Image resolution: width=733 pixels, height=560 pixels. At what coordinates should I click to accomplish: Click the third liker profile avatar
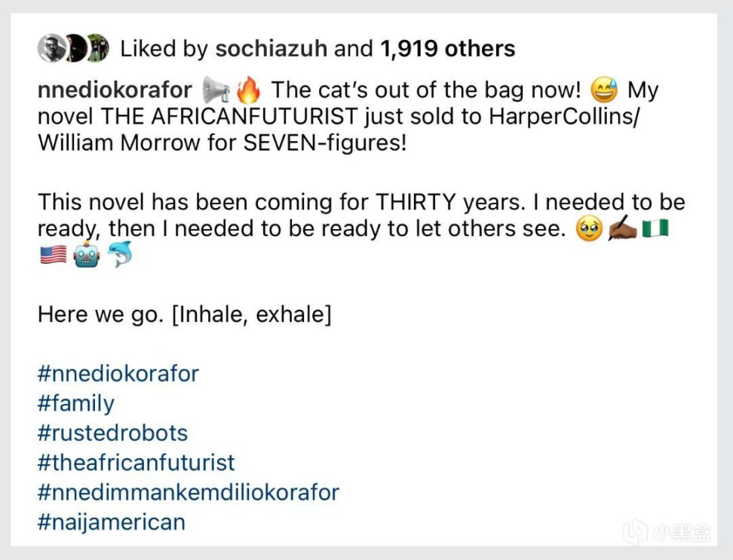98,48
